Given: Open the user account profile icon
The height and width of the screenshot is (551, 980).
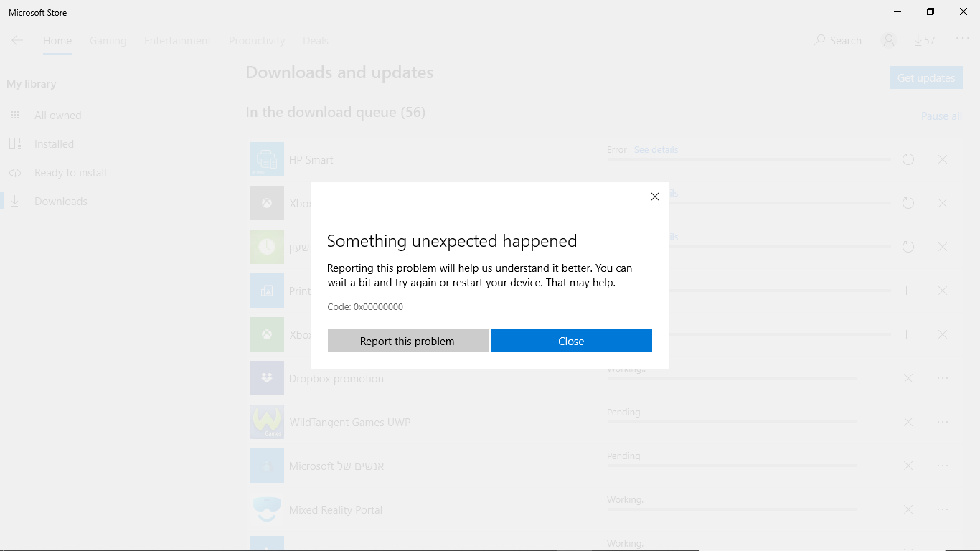Looking at the screenshot, I should pos(889,40).
